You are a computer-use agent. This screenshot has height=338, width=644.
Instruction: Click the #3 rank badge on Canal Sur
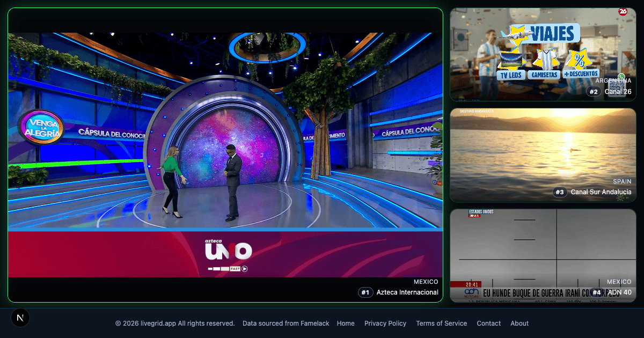(560, 192)
